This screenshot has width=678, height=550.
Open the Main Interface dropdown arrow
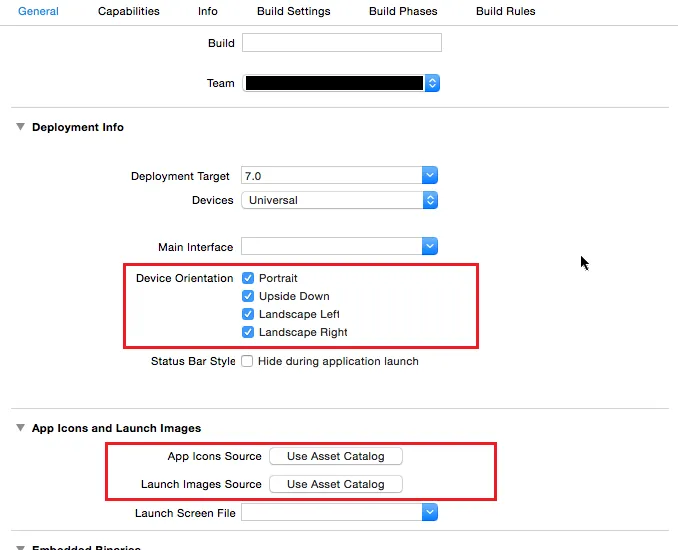pyautogui.click(x=430, y=246)
